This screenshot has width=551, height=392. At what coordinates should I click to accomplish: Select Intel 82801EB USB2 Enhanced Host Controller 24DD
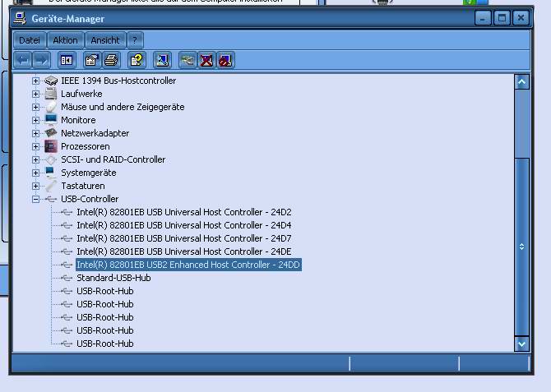188,265
